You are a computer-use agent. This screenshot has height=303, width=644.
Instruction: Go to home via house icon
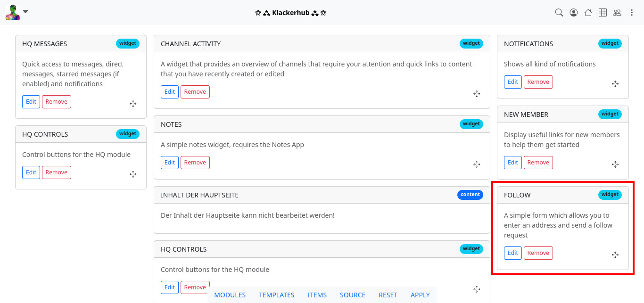click(x=588, y=13)
